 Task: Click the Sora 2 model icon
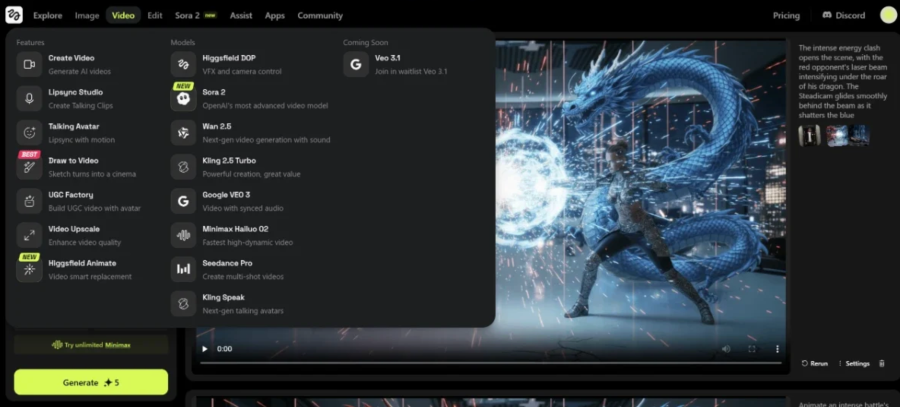tap(183, 99)
